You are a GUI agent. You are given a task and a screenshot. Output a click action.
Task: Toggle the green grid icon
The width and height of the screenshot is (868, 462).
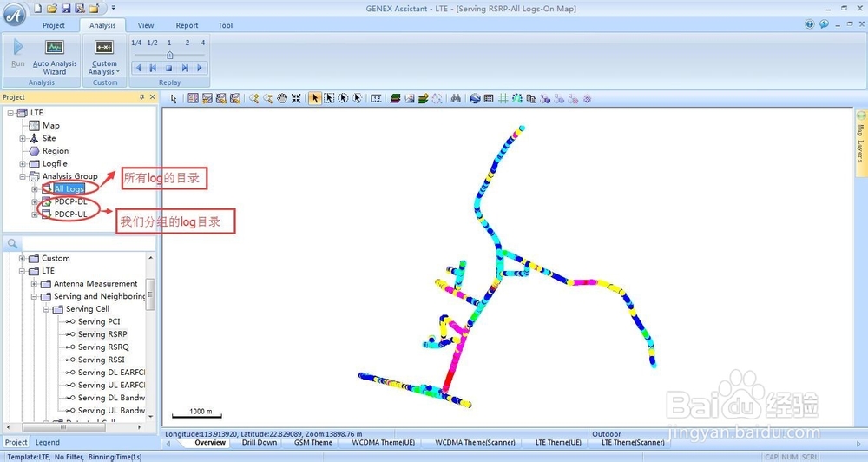503,99
